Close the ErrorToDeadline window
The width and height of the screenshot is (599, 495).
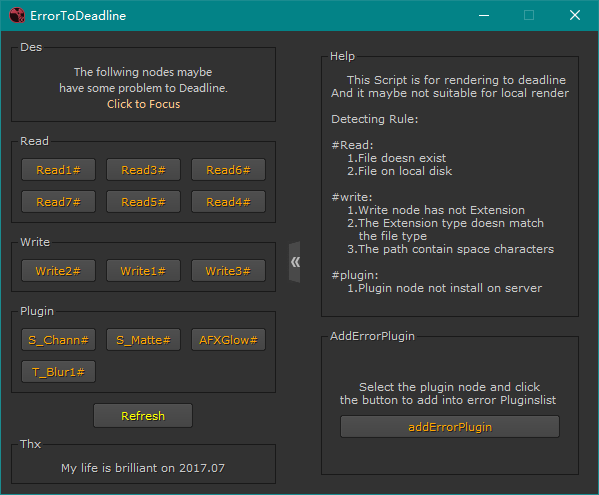coord(575,15)
